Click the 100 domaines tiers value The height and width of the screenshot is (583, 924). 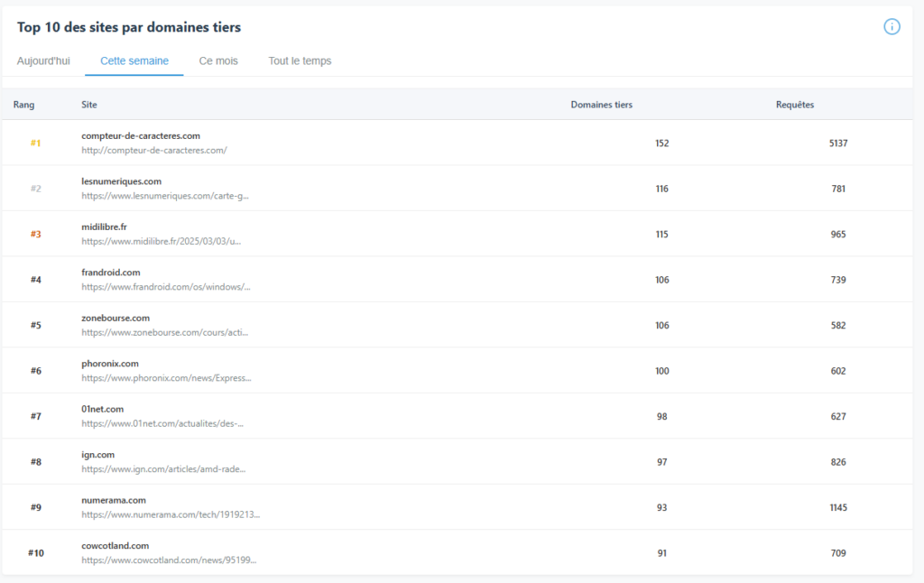tap(661, 371)
